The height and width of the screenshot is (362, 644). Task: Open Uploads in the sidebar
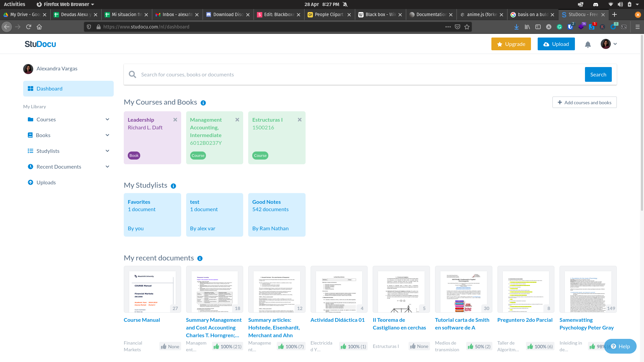(x=46, y=182)
